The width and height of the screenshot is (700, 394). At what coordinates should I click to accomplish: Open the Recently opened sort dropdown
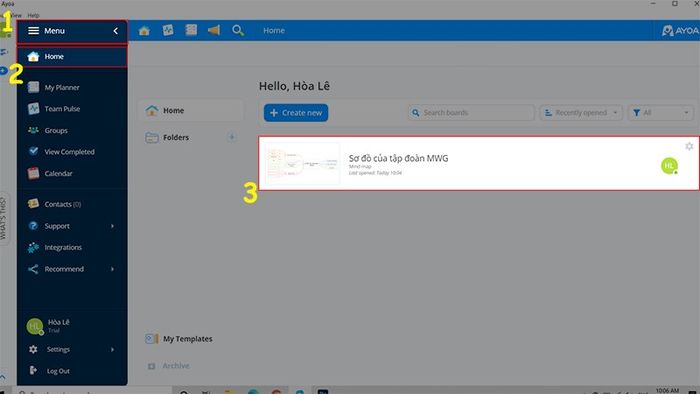pyautogui.click(x=581, y=113)
